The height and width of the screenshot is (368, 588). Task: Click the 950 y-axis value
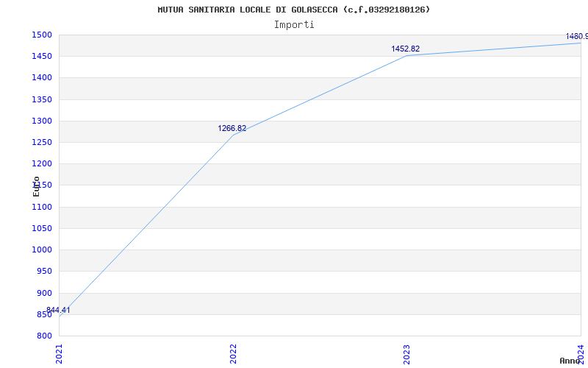[44, 272]
